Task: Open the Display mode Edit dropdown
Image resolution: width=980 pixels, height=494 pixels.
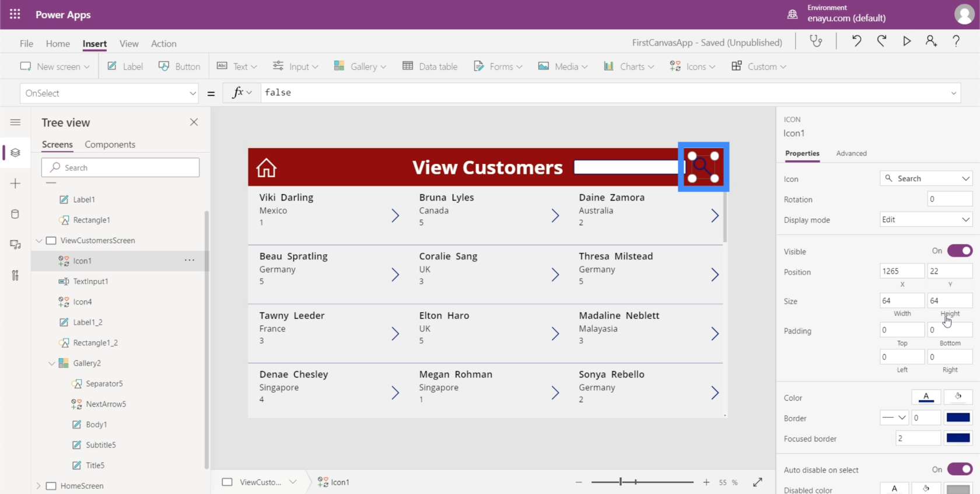Action: click(926, 219)
